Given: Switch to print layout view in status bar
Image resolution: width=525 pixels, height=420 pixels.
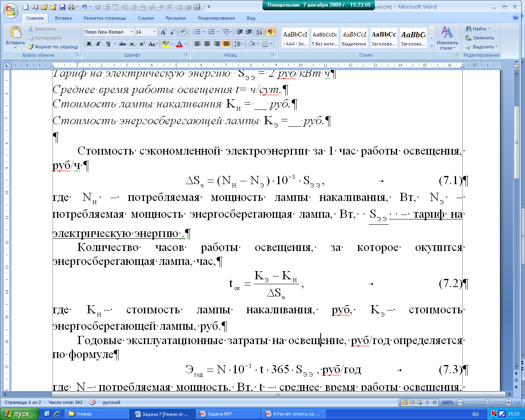Looking at the screenshot, I should [405, 403].
